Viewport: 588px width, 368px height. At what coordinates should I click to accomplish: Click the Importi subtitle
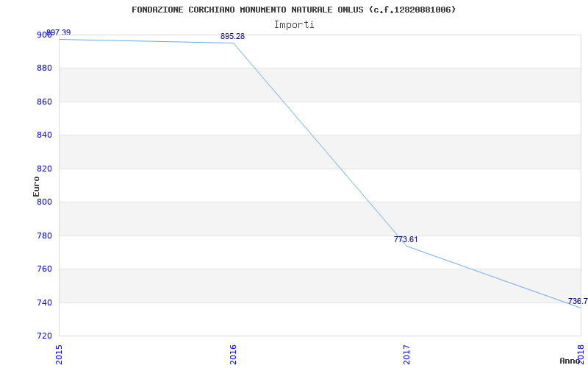[294, 25]
